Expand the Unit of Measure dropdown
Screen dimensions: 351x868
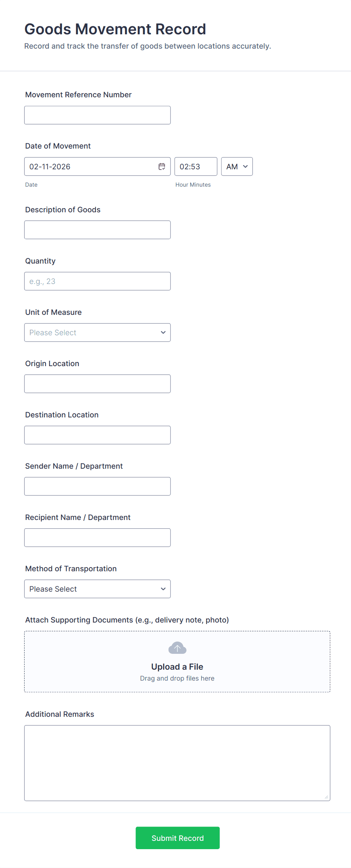click(97, 333)
